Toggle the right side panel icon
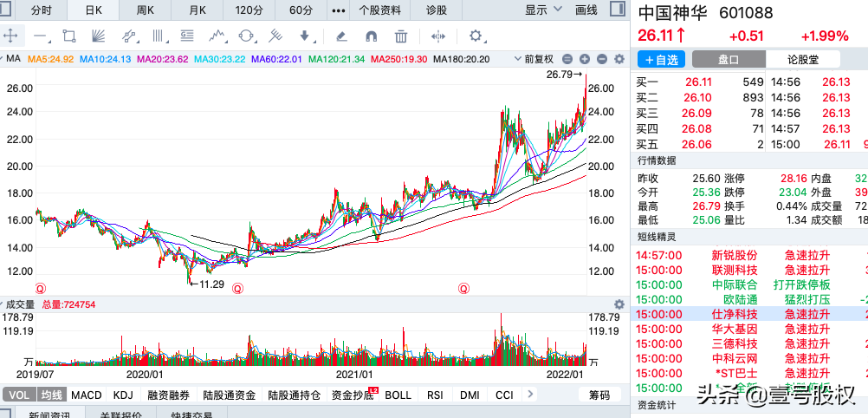868x418 pixels. [616, 10]
